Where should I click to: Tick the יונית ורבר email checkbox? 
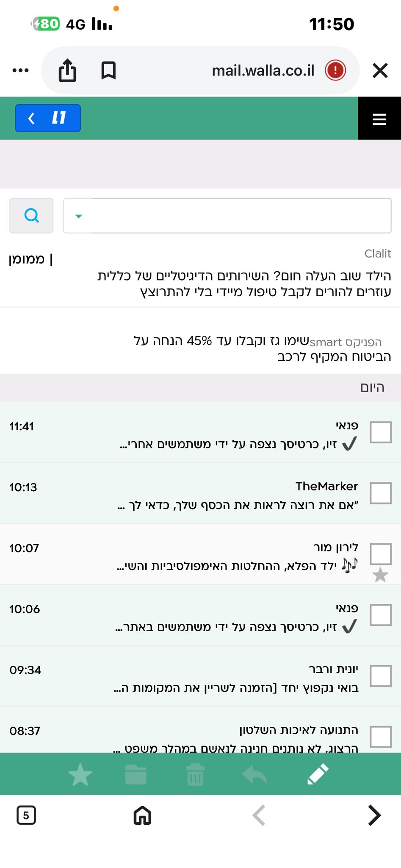pyautogui.click(x=380, y=676)
